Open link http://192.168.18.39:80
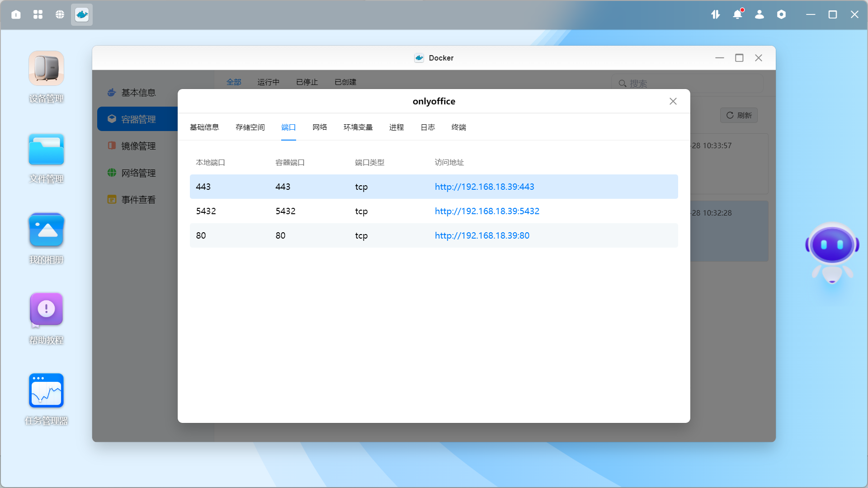868x488 pixels. (482, 235)
